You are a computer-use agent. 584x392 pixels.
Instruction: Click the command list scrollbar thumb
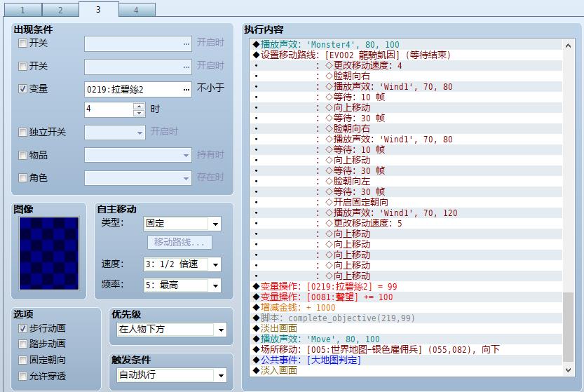pos(568,327)
